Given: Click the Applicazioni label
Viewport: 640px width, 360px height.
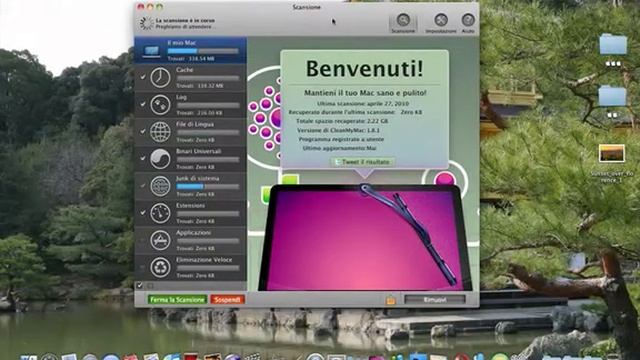Looking at the screenshot, I should [193, 233].
